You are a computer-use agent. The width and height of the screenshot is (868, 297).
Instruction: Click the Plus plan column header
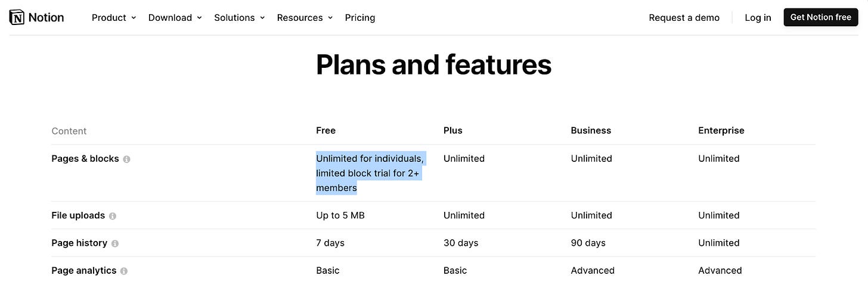[452, 130]
